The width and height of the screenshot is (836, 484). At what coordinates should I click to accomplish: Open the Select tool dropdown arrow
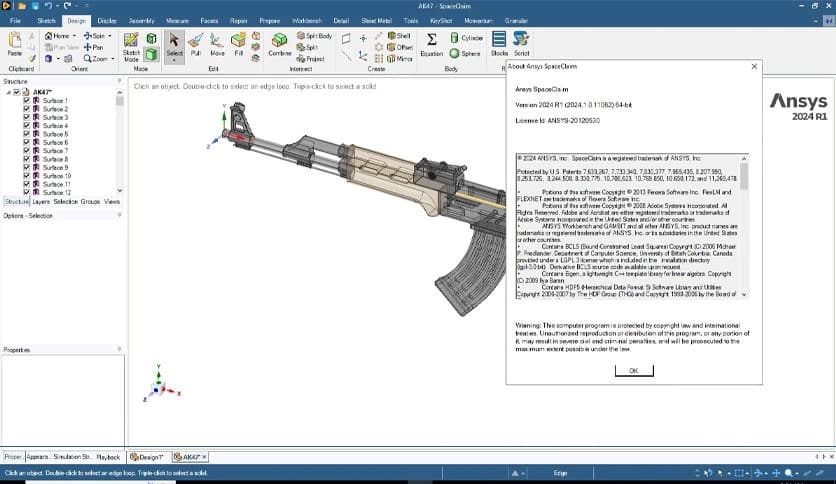(174, 61)
